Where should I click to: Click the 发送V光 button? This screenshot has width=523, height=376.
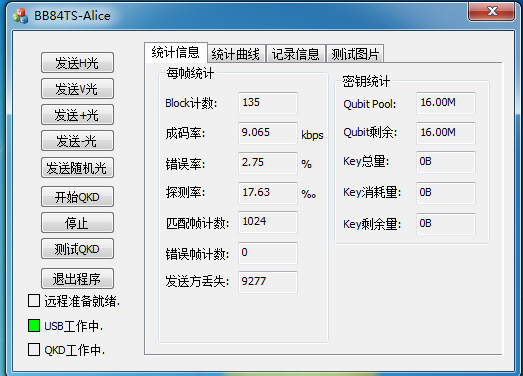(77, 89)
